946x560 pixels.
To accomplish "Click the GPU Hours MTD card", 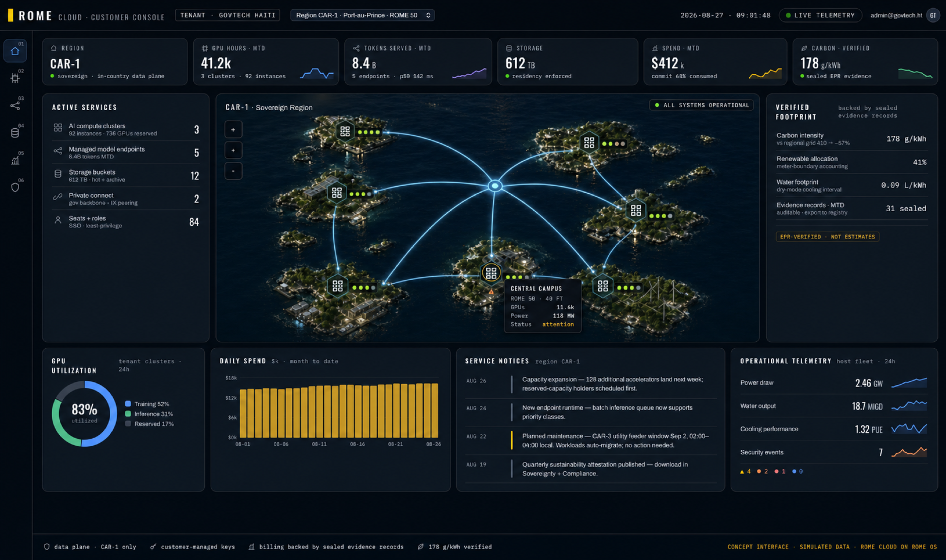I will pos(266,62).
